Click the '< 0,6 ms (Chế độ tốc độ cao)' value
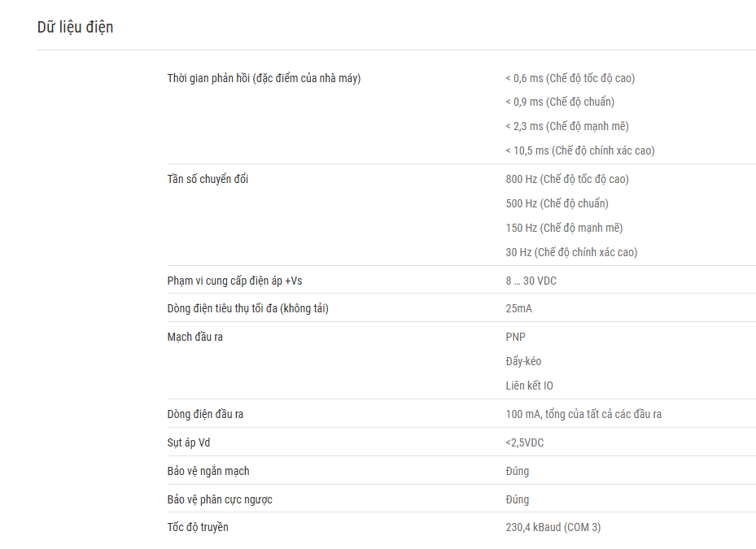Image resolution: width=756 pixels, height=549 pixels. pyautogui.click(x=570, y=79)
